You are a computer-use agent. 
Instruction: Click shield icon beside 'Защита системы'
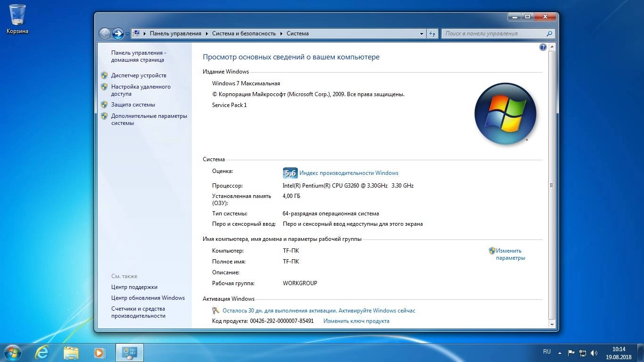click(104, 105)
